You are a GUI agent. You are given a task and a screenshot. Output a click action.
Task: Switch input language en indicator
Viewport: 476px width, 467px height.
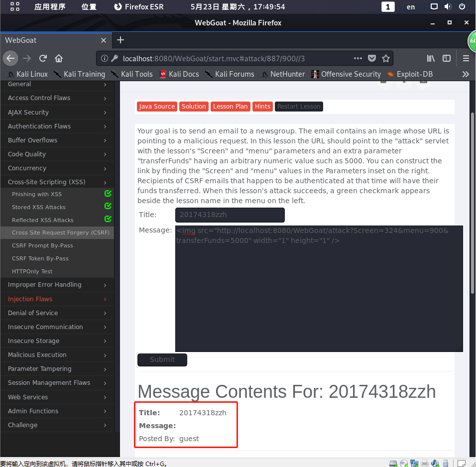click(x=411, y=6)
